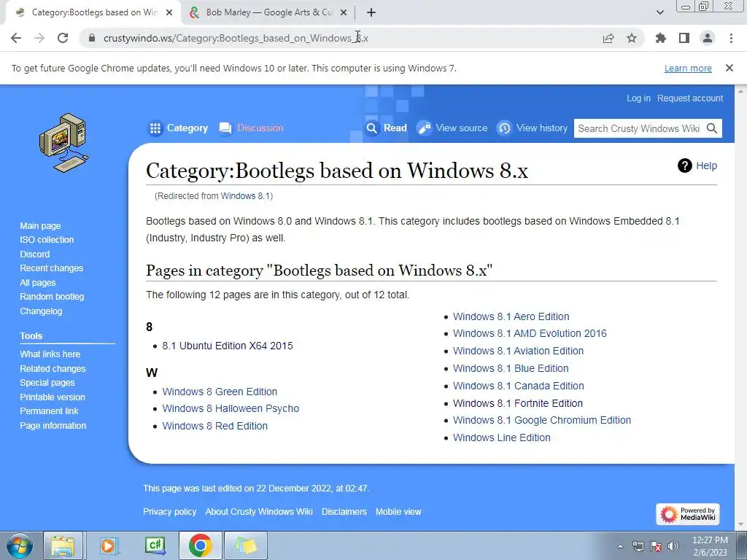This screenshot has width=747, height=560.
Task: Click the Action Center flag icon
Action: (x=656, y=546)
